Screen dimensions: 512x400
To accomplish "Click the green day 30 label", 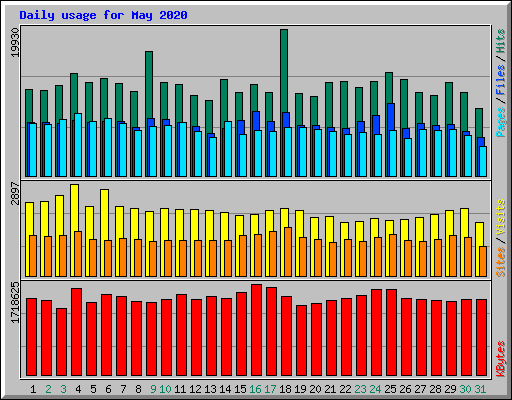I will (x=465, y=389).
